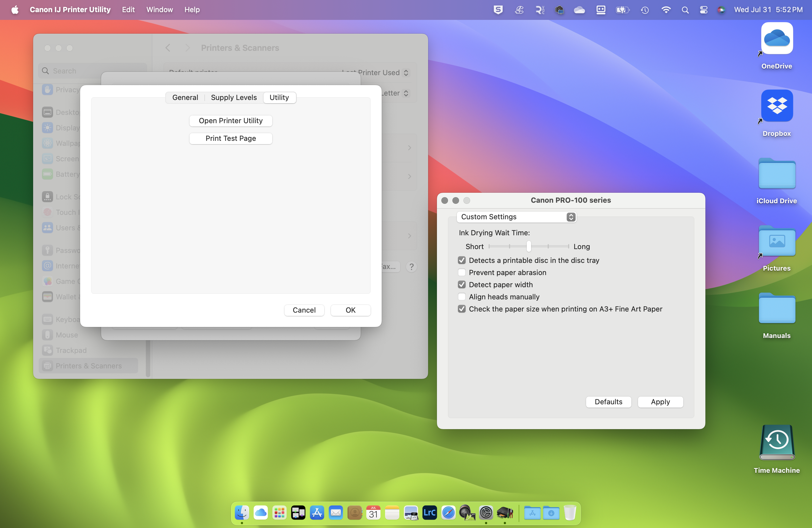Click the Spotlight search icon in menu bar

[x=685, y=10]
